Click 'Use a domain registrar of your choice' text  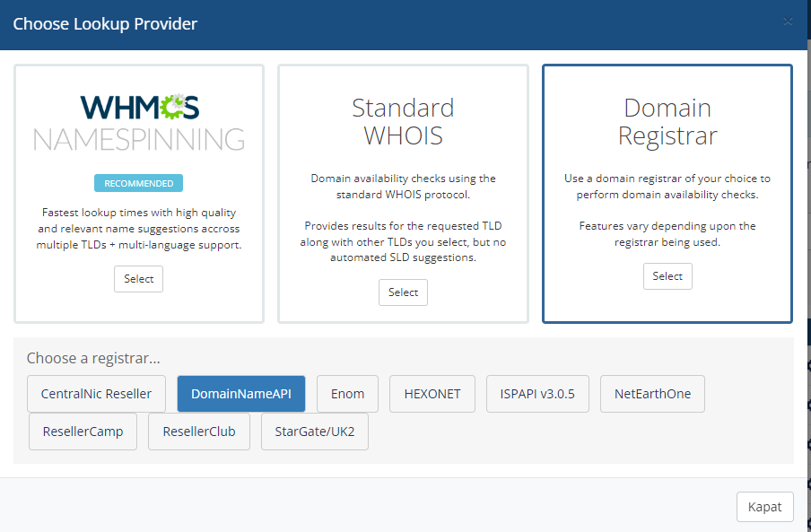(x=667, y=186)
